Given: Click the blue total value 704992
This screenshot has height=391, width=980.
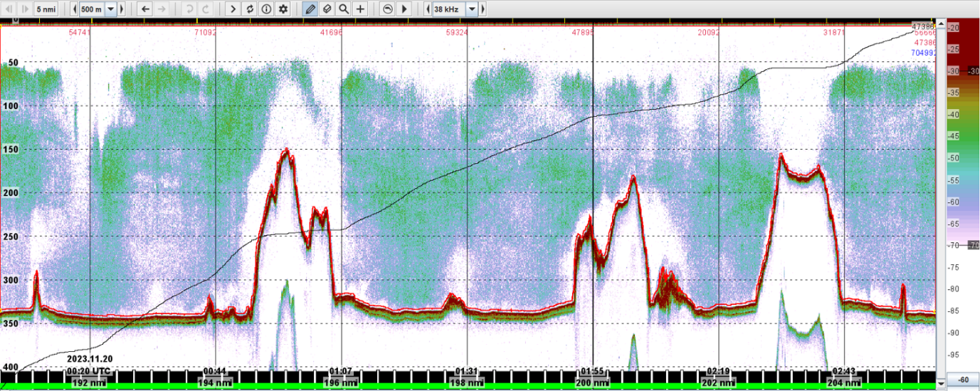Looking at the screenshot, I should (925, 53).
